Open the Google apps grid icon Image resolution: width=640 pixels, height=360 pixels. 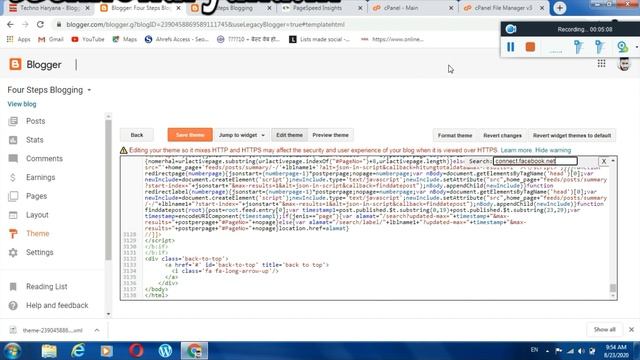[x=601, y=63]
